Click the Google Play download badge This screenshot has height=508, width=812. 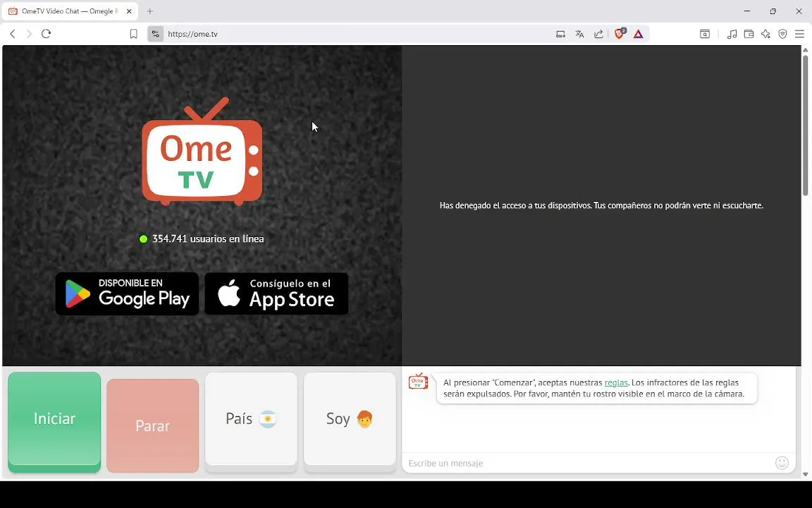click(x=127, y=294)
